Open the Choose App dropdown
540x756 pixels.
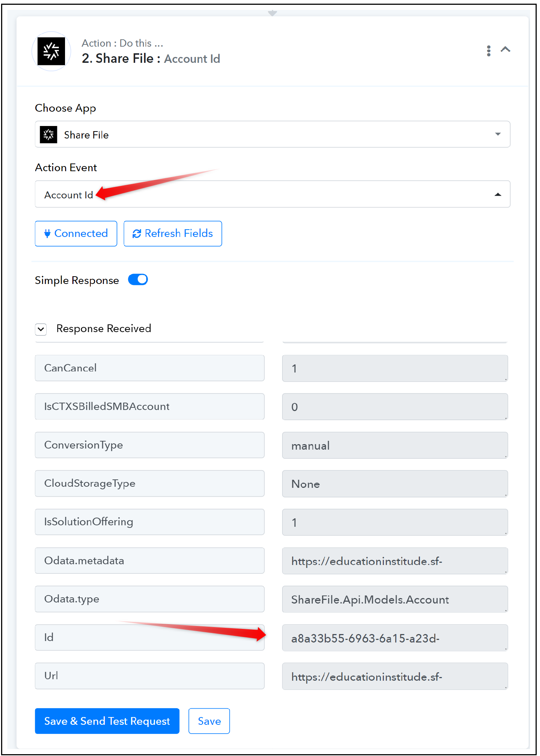[x=273, y=134]
